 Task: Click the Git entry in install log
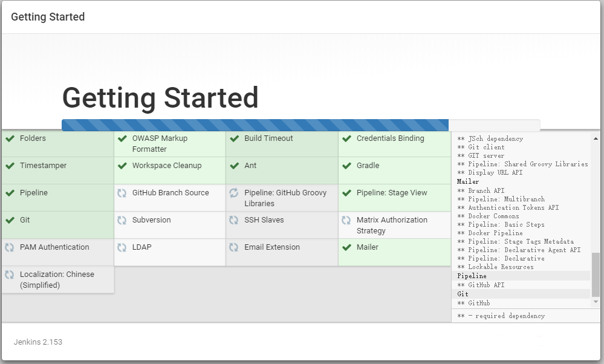(x=463, y=294)
